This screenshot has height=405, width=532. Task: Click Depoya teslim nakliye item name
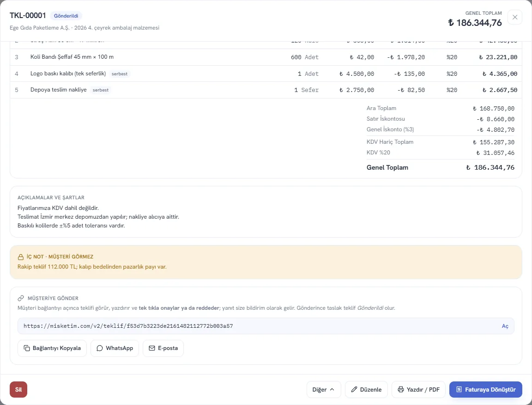point(58,90)
